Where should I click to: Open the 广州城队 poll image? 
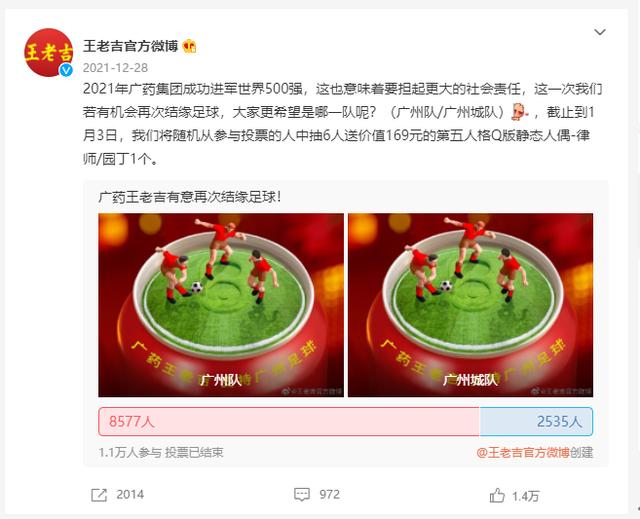click(x=471, y=305)
